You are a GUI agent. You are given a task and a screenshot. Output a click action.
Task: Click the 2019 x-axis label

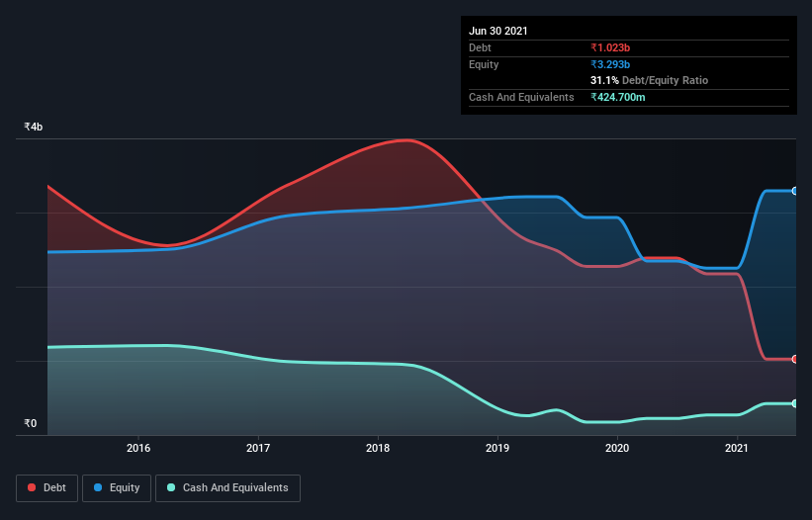(x=497, y=448)
